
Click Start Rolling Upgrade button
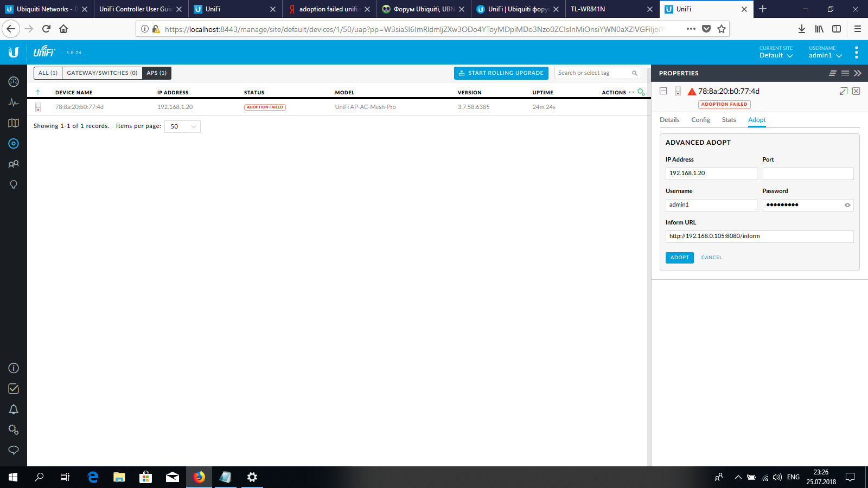pos(501,73)
